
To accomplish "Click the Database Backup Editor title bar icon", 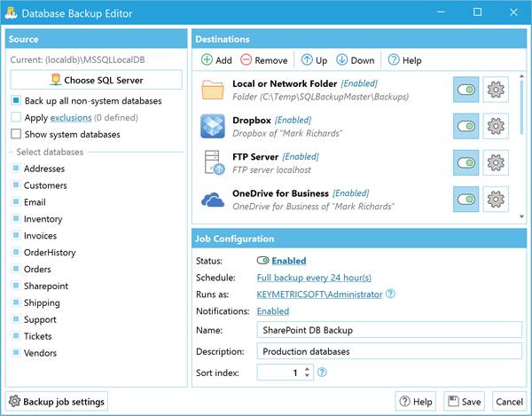I will tap(11, 12).
